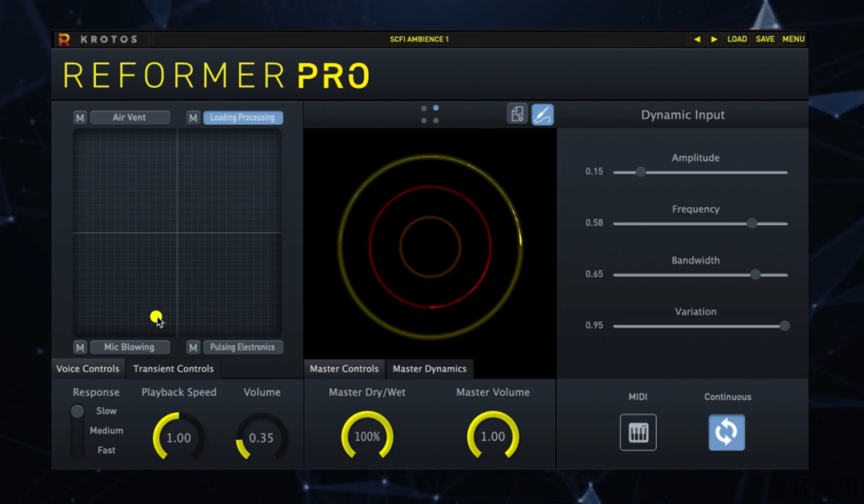The width and height of the screenshot is (864, 504).
Task: Set Response to Fast
Action: coord(106,450)
